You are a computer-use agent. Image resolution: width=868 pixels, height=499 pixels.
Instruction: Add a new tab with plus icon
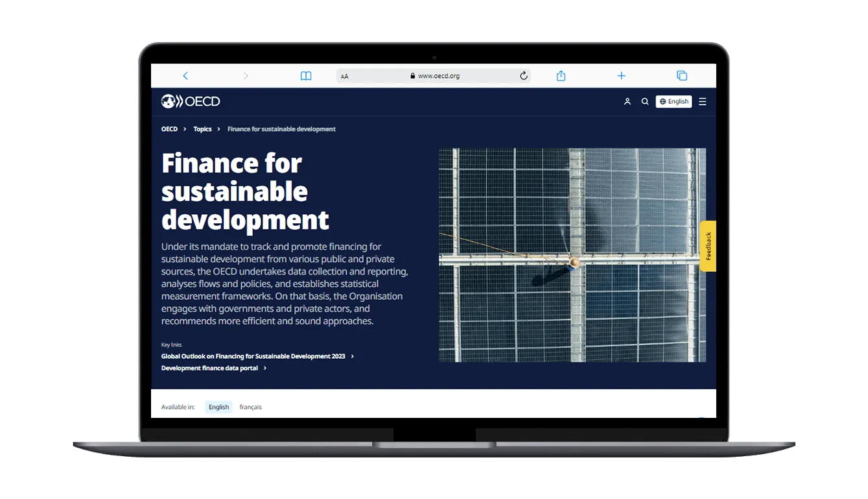621,76
